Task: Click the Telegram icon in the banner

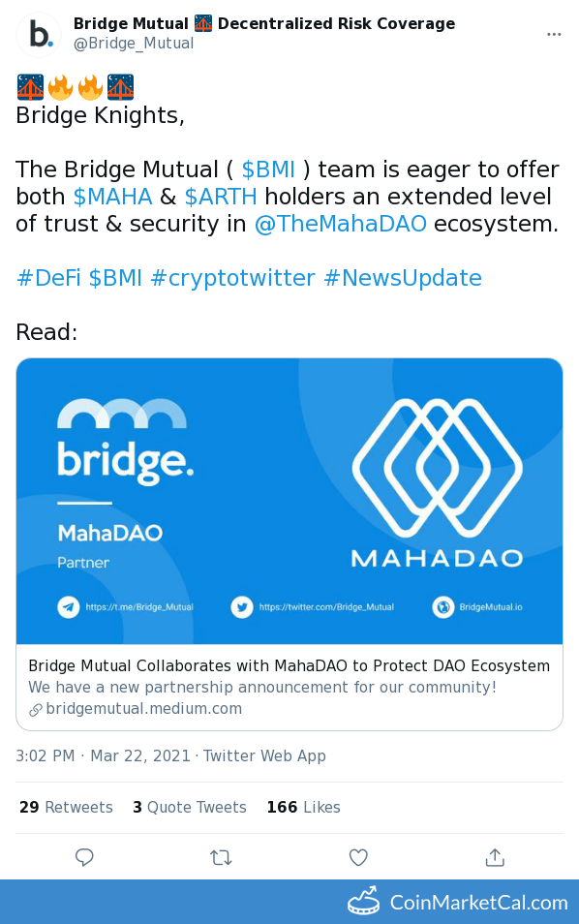Action: pyautogui.click(x=69, y=607)
